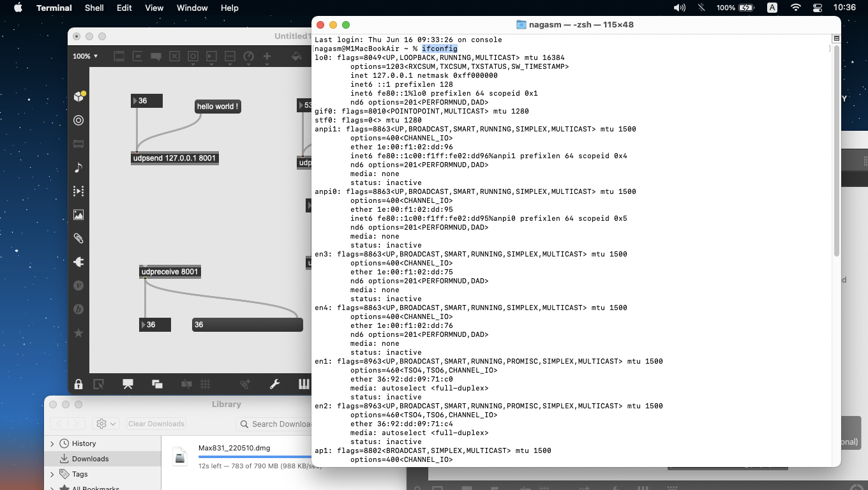The height and width of the screenshot is (490, 868).
Task: Click the udpreceive 8001 object in patcher
Action: (170, 272)
